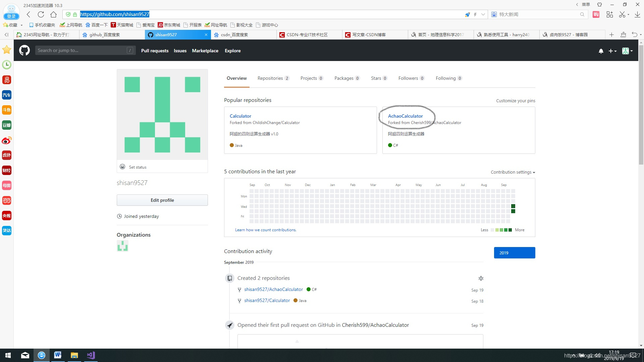Close the shisan9527 browser tab
Screen dimensions: 644x362
click(x=206, y=35)
